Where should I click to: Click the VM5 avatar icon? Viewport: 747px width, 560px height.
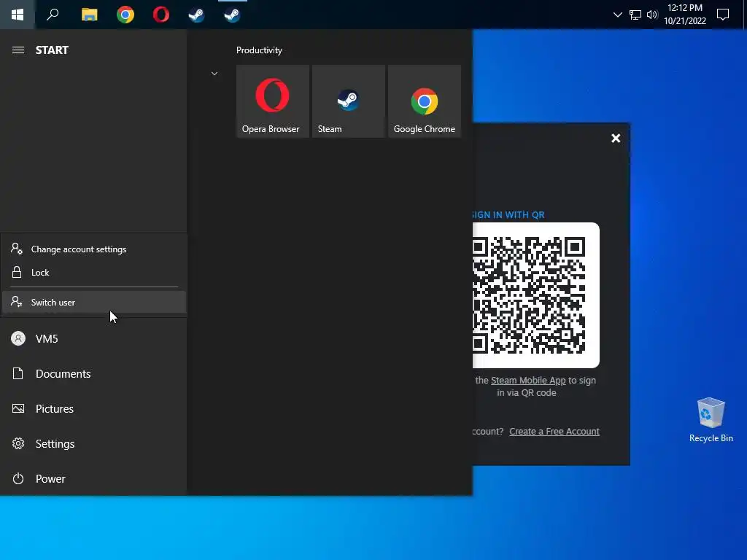tap(18, 338)
